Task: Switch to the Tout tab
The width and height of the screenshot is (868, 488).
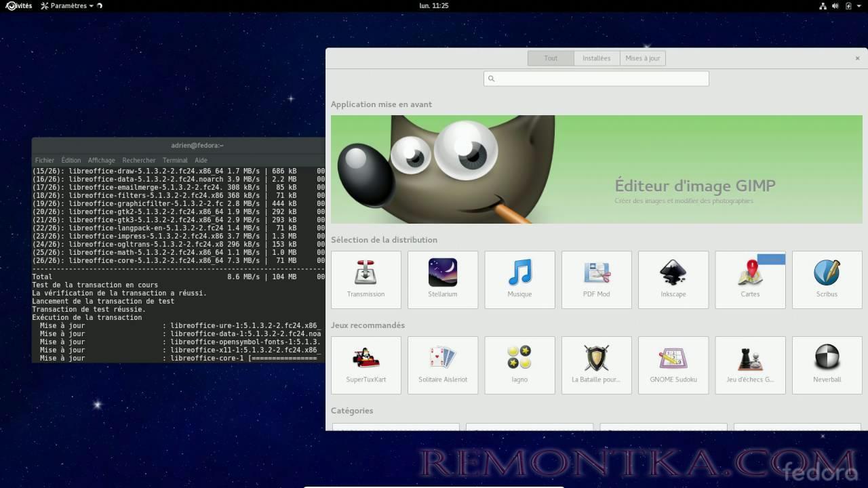Action: point(551,58)
